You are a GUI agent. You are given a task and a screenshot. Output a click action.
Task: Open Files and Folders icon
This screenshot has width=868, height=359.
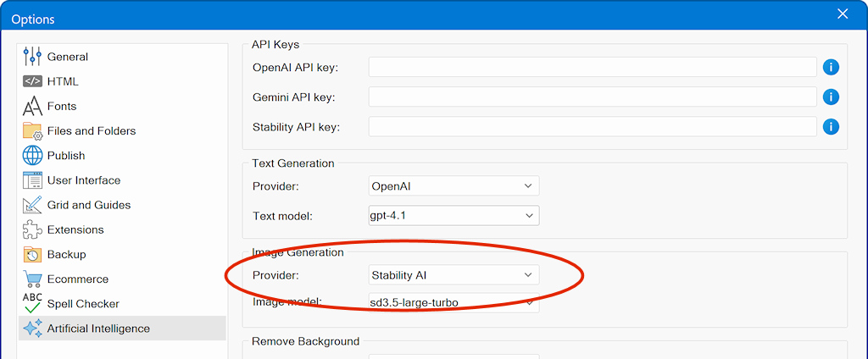coord(32,131)
